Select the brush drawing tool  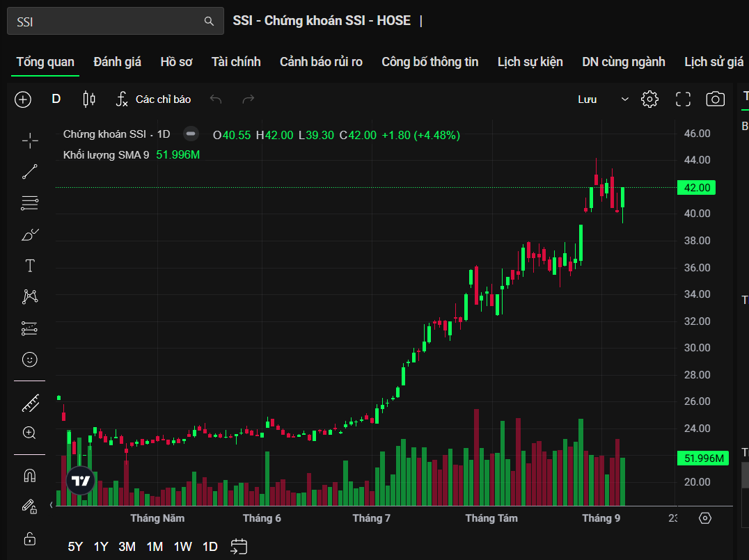pos(30,234)
